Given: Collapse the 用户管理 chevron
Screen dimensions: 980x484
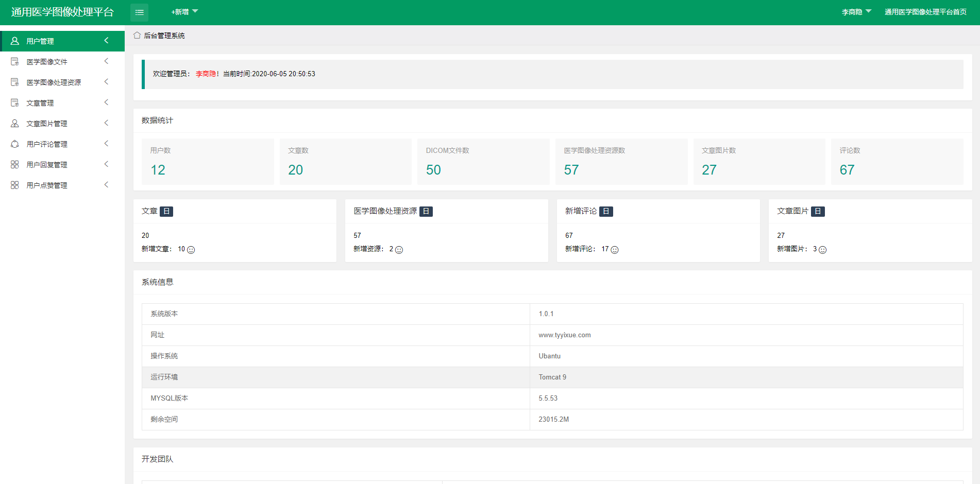Looking at the screenshot, I should point(107,40).
